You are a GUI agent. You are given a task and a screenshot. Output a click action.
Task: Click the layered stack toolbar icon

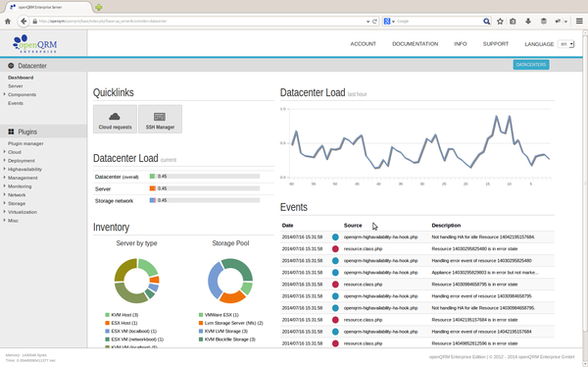[543, 22]
